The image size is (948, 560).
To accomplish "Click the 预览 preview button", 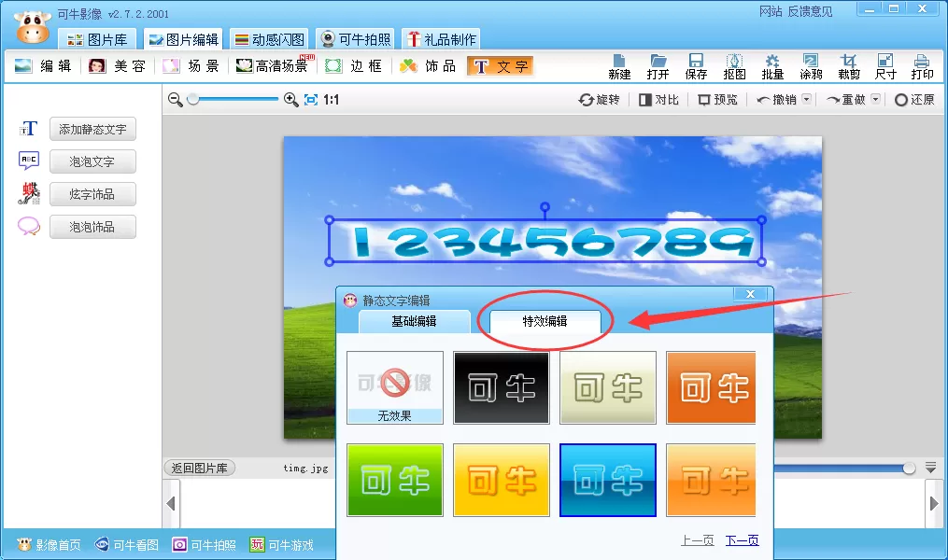I will (717, 100).
